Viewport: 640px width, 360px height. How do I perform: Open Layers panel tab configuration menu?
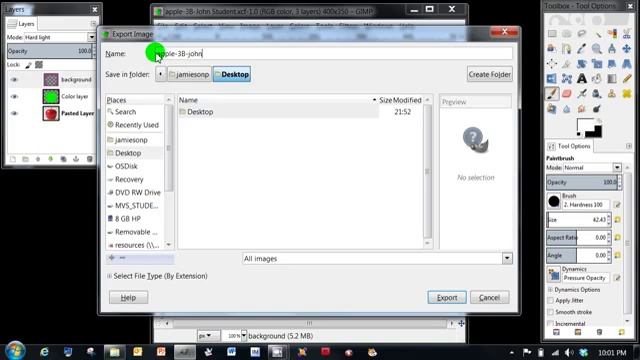(x=93, y=24)
